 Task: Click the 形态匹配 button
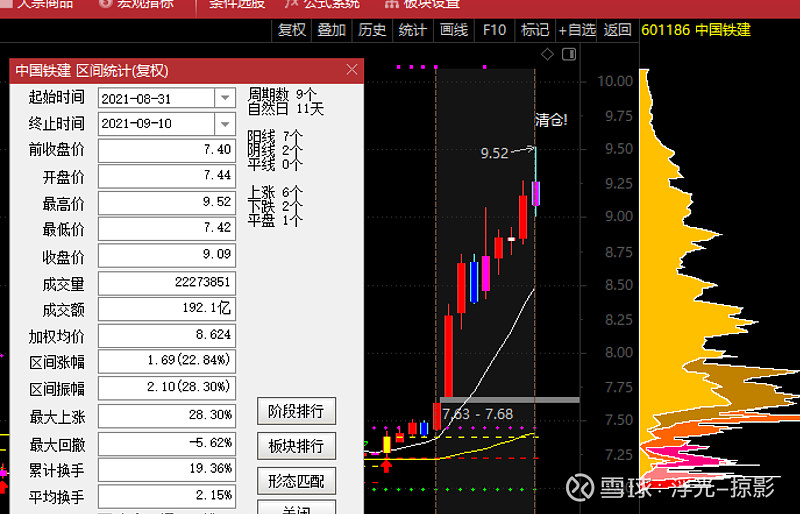(x=296, y=481)
